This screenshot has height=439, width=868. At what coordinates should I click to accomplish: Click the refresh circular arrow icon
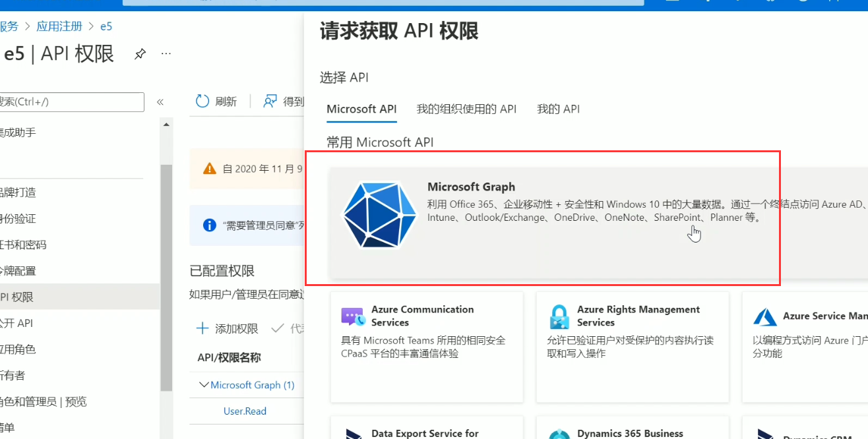[202, 101]
